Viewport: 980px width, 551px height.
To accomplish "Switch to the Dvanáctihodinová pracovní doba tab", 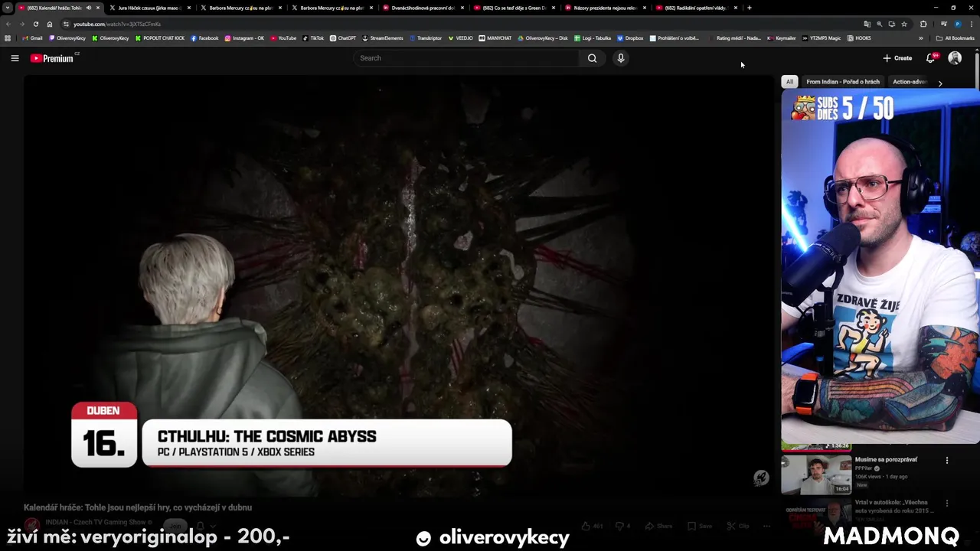I will 423,8.
